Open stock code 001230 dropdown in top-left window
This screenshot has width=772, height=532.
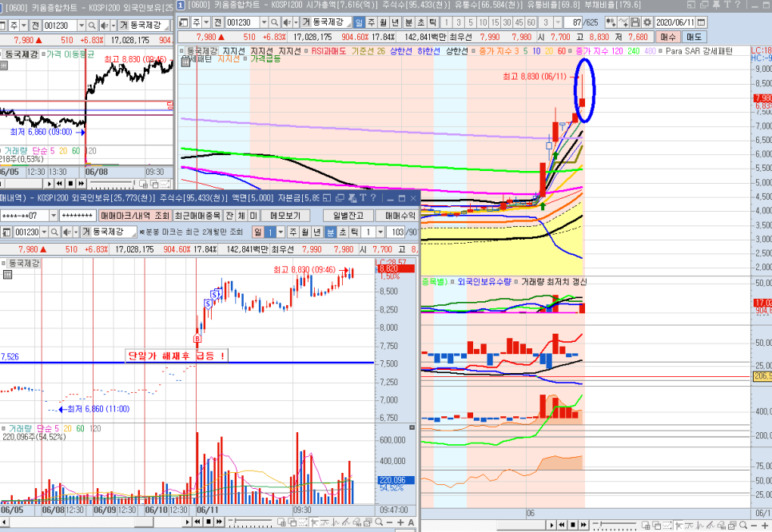(x=82, y=25)
